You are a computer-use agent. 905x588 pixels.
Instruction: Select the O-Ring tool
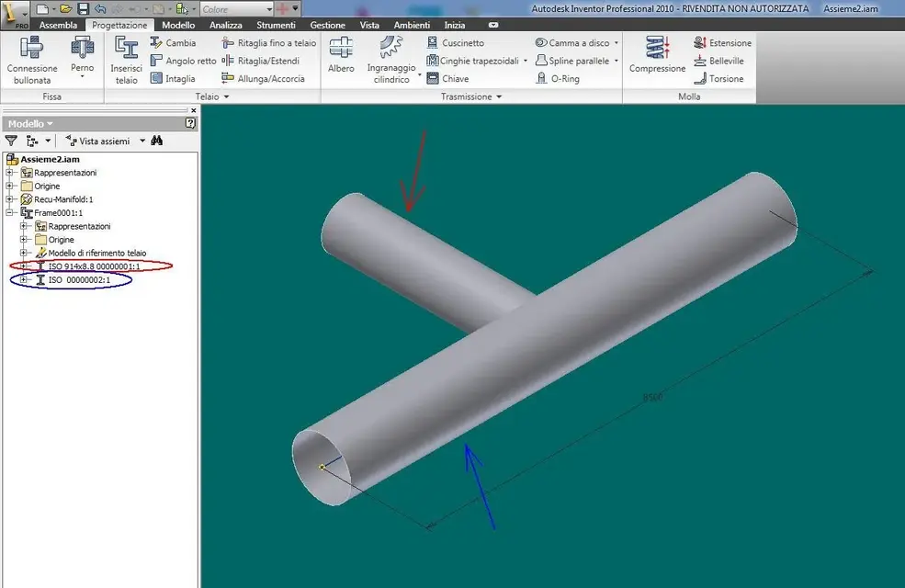pos(558,78)
